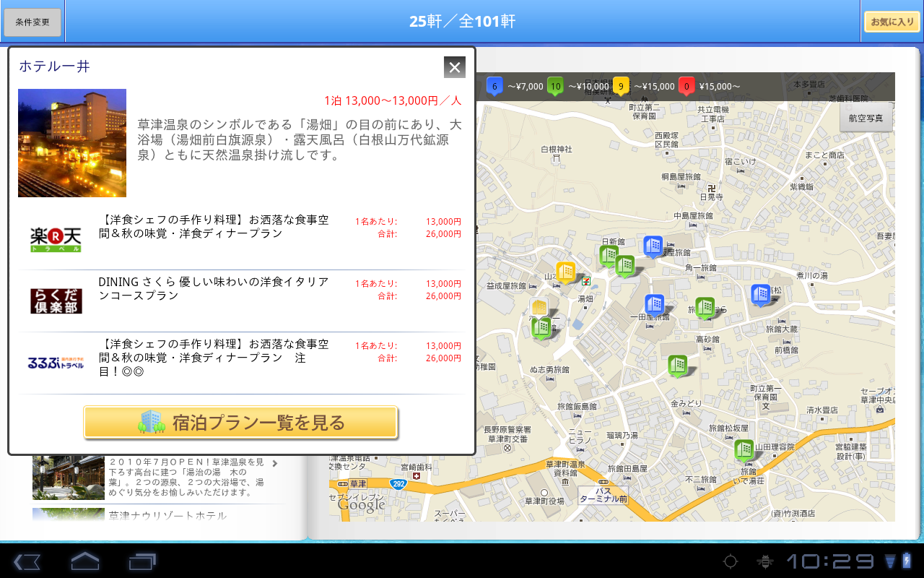Tap the 10:29 clock in status bar
The width and height of the screenshot is (924, 578).
click(x=829, y=561)
